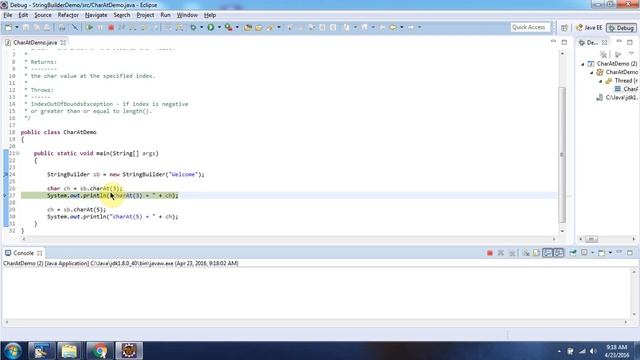Collapse the CharAtDemo process node in Debug view
The height and width of the screenshot is (360, 640).
(x=592, y=73)
